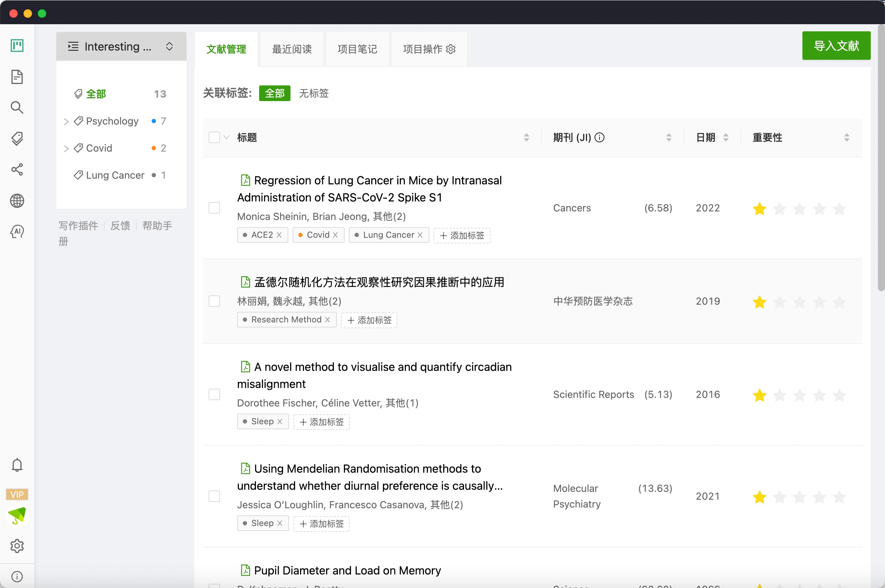This screenshot has width=885, height=588.
Task: Switch to 最近阅读 tab
Action: click(x=292, y=49)
